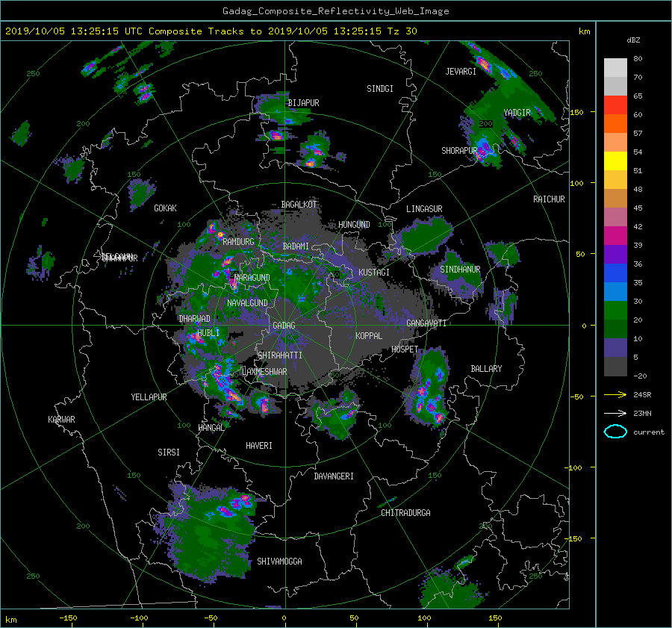Viewport: 672px width, 628px height.
Task: Click the LAXMESHWAR city label
Action: (x=264, y=372)
